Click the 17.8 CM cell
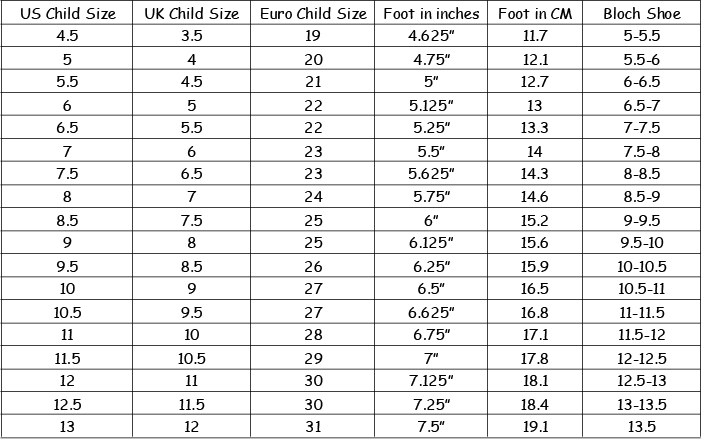701x439 pixels. pos(535,358)
